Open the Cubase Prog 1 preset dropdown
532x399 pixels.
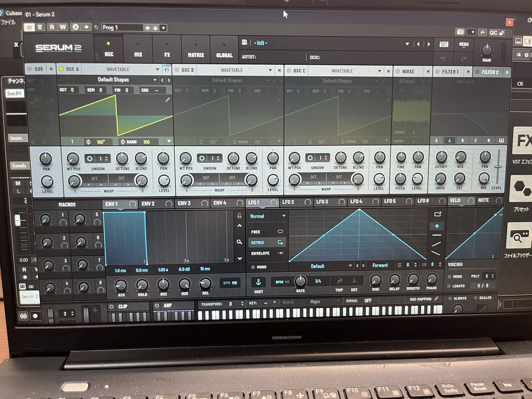163,27
